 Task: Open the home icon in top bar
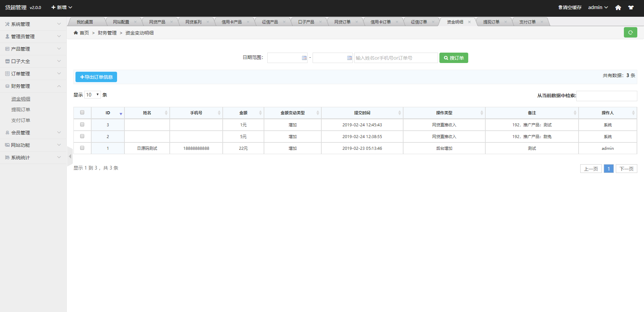click(618, 7)
